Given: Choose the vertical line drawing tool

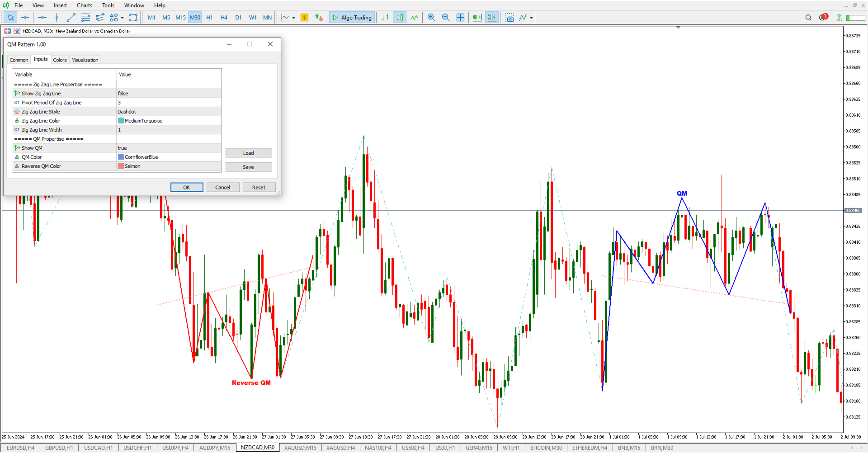Looking at the screenshot, I should point(57,18).
